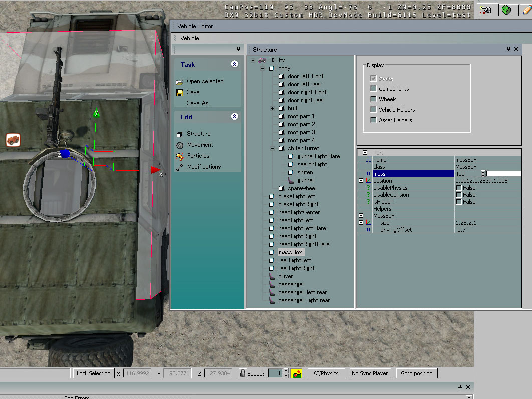Toggle the Seats display checkbox
532x399 pixels.
coord(373,78)
